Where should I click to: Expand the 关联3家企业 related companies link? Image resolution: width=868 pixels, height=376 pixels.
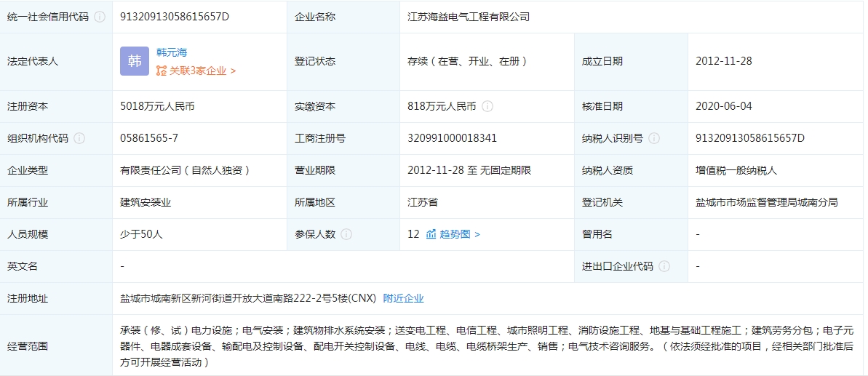[x=196, y=71]
